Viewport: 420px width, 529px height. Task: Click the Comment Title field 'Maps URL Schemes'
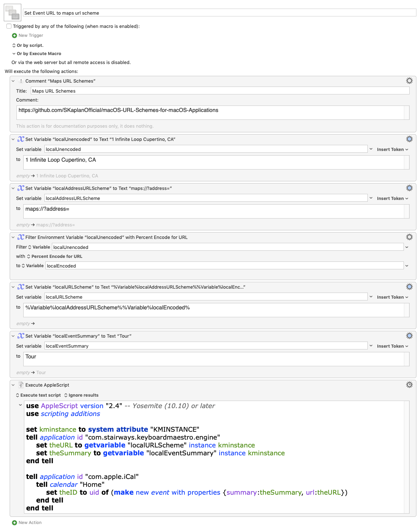(x=220, y=91)
